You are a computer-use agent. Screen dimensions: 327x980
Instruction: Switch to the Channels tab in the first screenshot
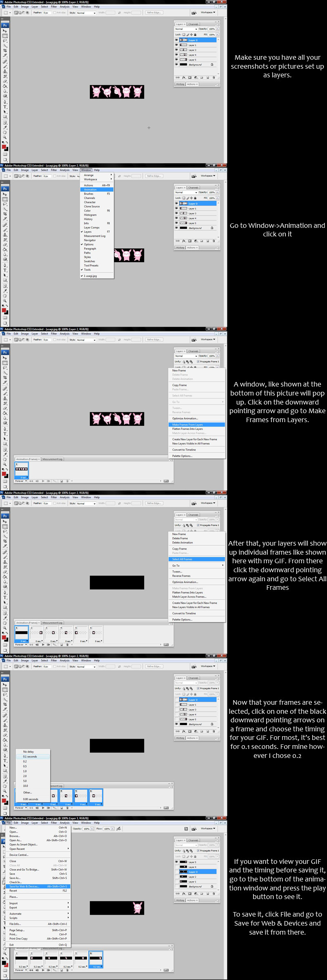(193, 24)
